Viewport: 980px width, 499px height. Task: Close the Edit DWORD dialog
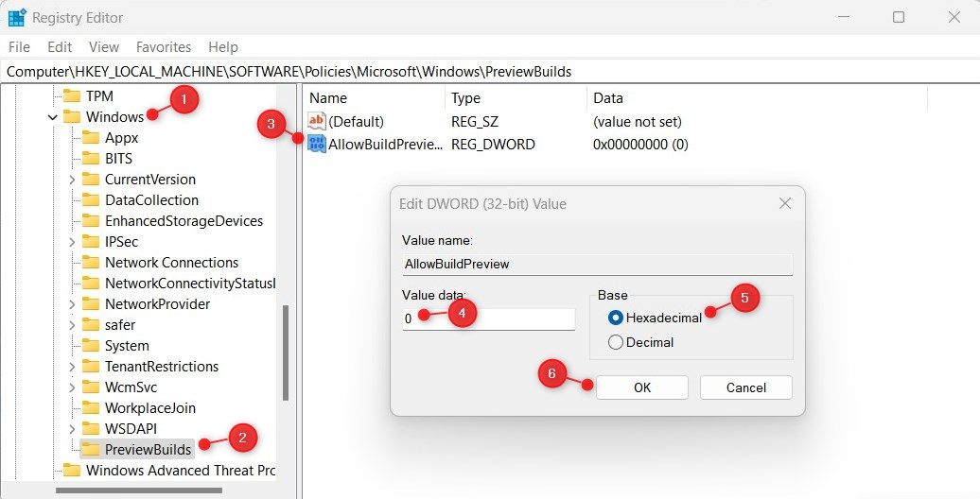[785, 203]
